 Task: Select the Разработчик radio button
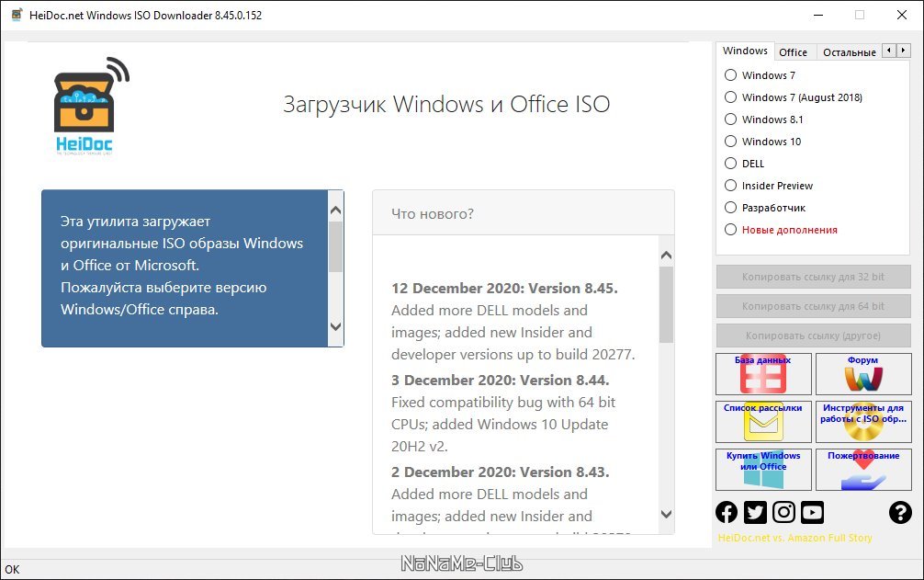pos(730,208)
